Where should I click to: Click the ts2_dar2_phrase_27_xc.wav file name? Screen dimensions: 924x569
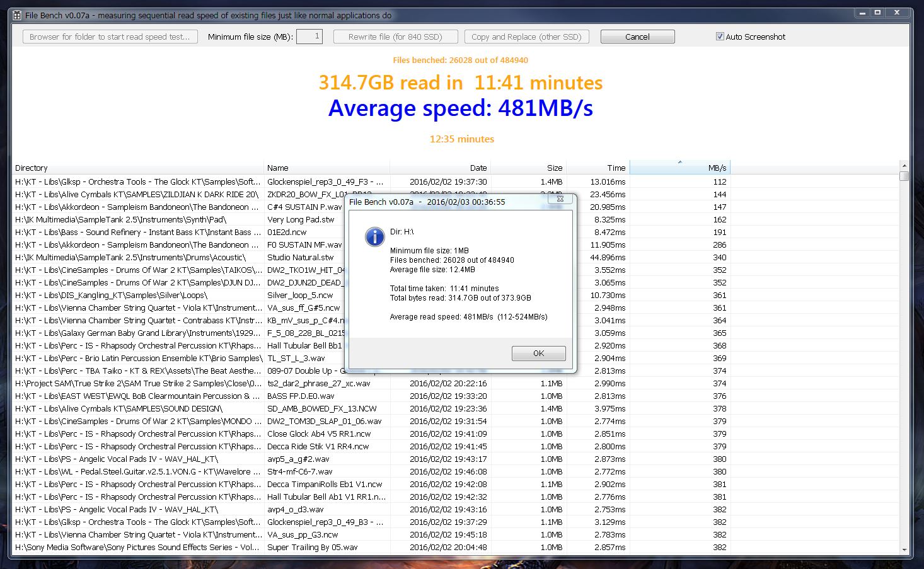pos(319,383)
